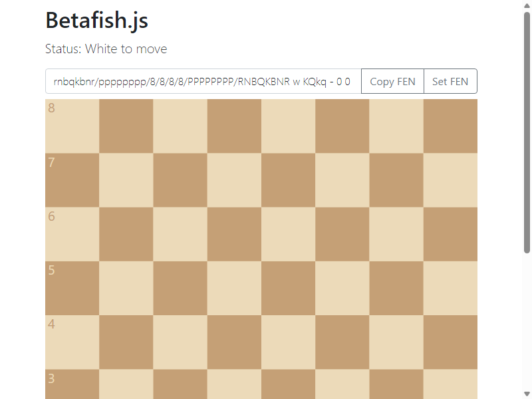This screenshot has width=532, height=399.
Task: Click the Copy FEN button
Action: [392, 81]
